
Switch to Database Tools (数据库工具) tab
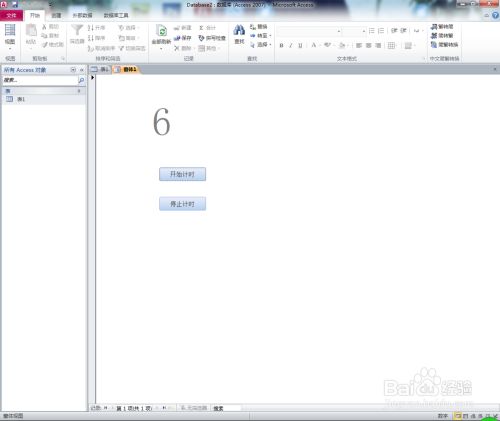click(x=116, y=15)
